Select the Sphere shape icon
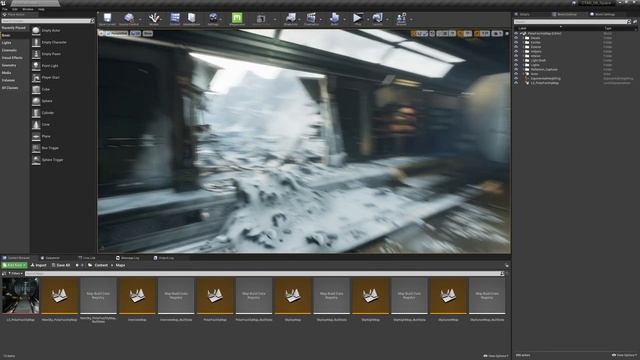This screenshot has width=640, height=360. point(36,101)
